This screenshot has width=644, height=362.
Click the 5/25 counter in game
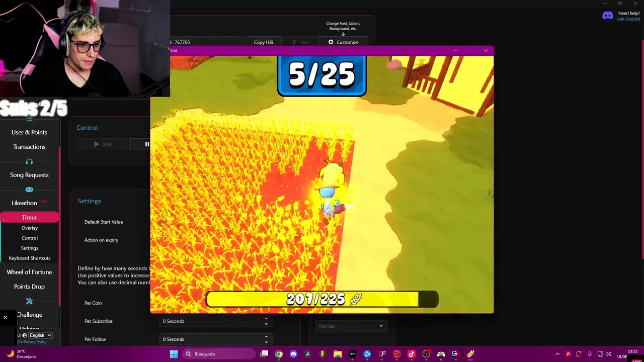click(x=322, y=75)
